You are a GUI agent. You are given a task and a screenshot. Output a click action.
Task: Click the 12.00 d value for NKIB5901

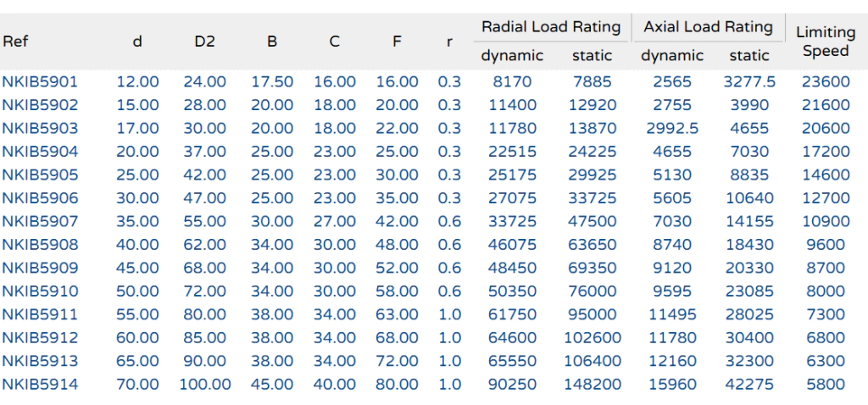[137, 82]
